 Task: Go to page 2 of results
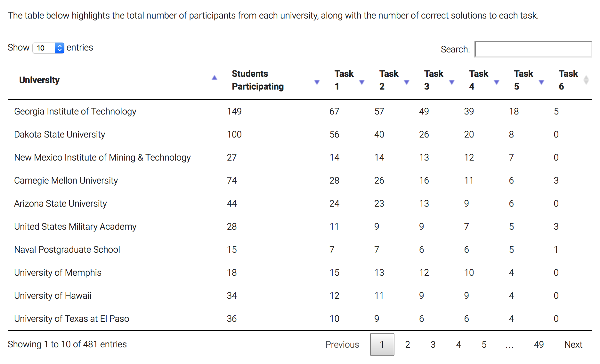tap(407, 344)
